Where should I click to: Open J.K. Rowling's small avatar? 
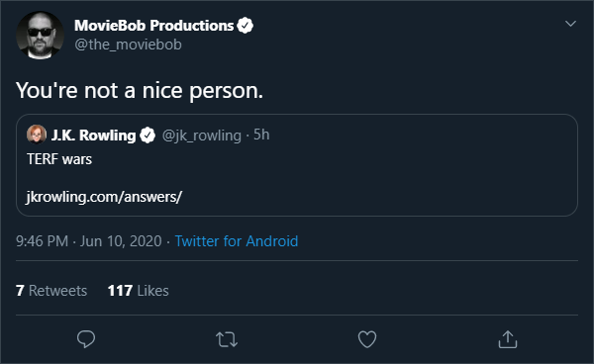pyautogui.click(x=37, y=135)
